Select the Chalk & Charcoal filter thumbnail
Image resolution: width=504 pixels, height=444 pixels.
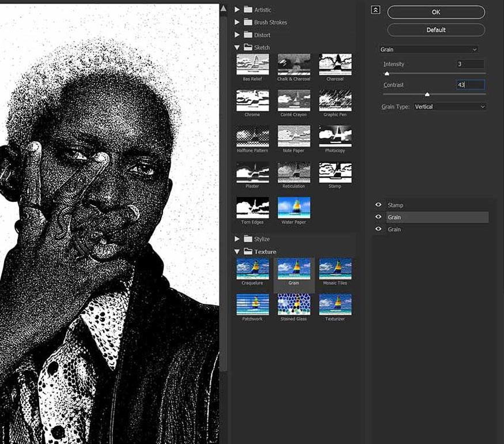click(294, 65)
